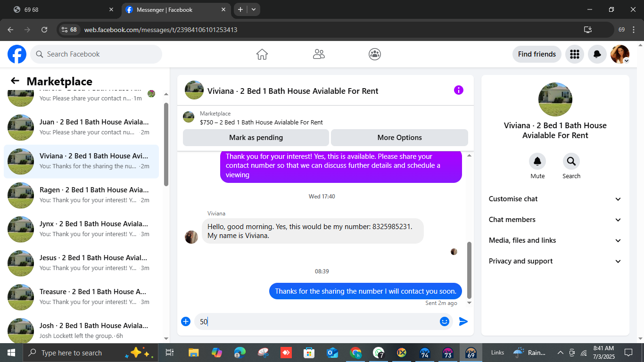The width and height of the screenshot is (644, 362).
Task: Click Viviana's avatar beside her message
Action: click(x=191, y=237)
